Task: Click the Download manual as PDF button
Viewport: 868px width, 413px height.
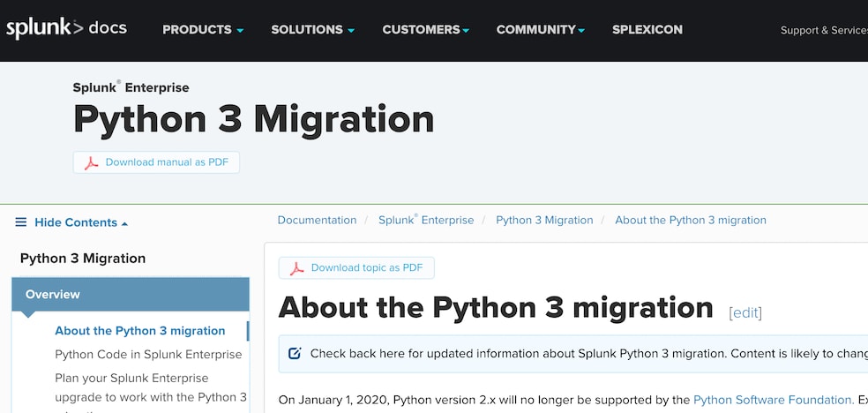Action: tap(156, 162)
